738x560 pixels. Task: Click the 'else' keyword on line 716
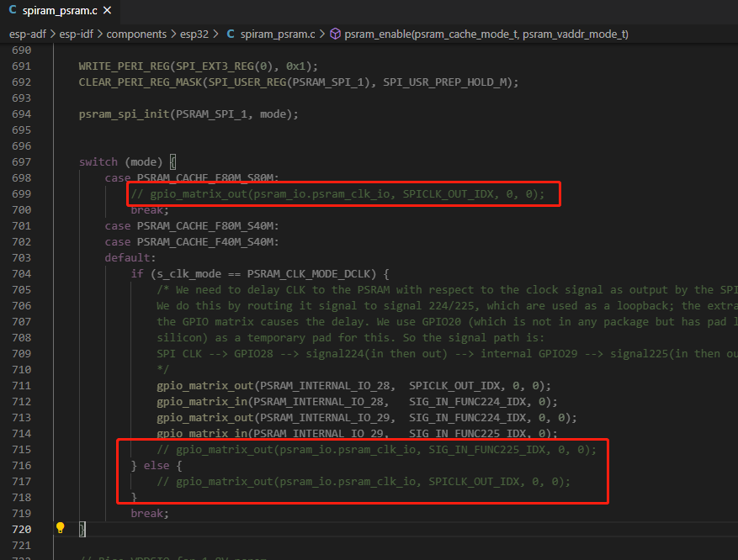click(157, 466)
